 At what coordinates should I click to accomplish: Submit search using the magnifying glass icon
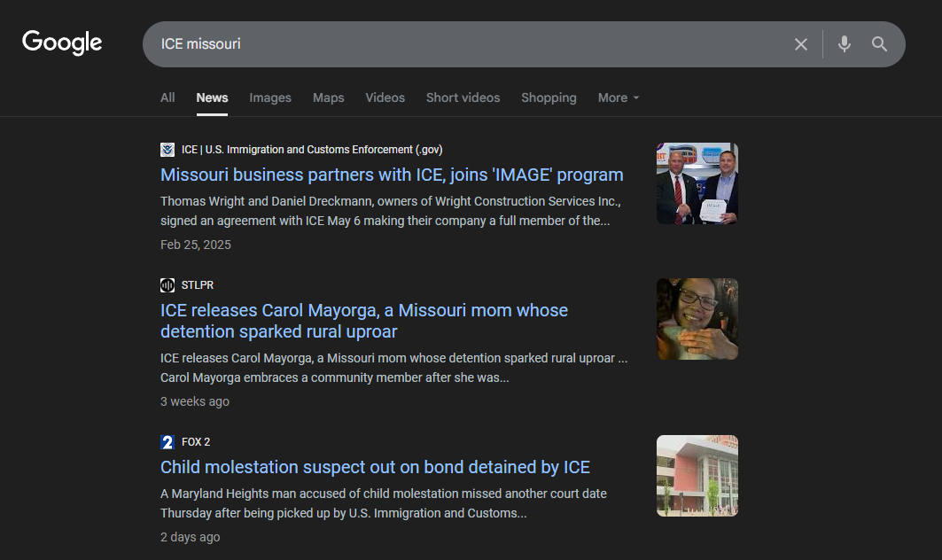point(879,44)
